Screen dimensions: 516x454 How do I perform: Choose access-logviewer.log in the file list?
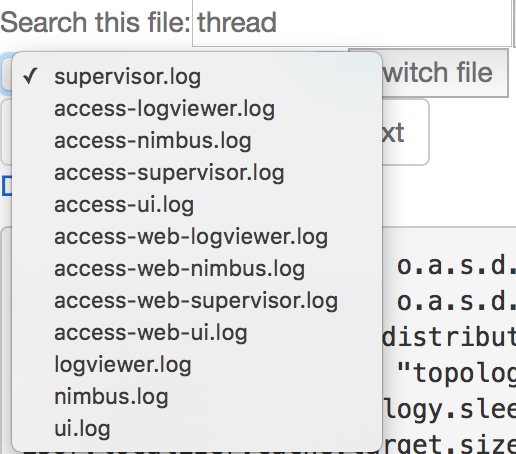click(197, 109)
